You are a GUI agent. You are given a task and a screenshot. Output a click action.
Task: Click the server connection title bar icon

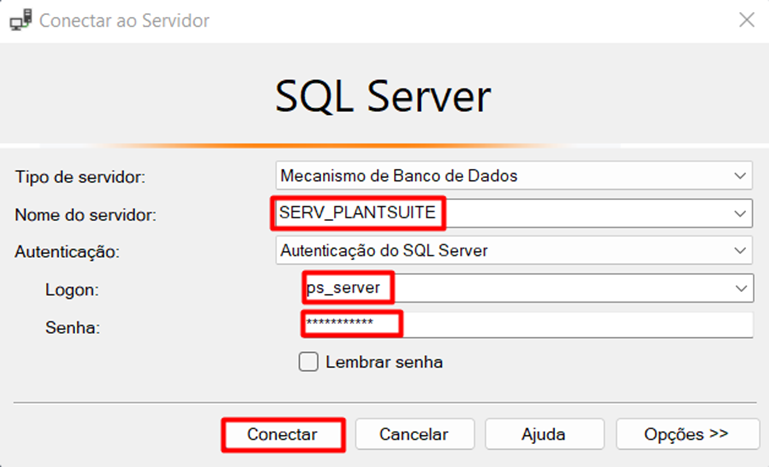pos(21,20)
